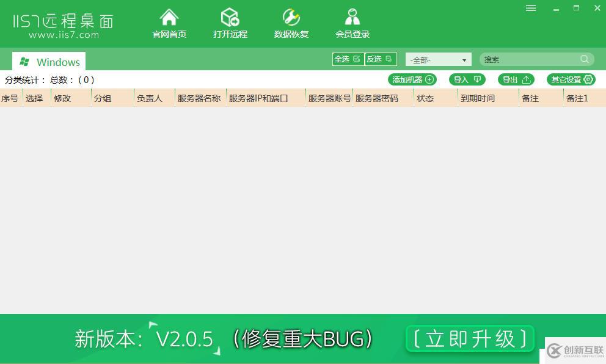Image resolution: width=606 pixels, height=364 pixels.
Task: Switch to the Windows tab
Action: [48, 62]
